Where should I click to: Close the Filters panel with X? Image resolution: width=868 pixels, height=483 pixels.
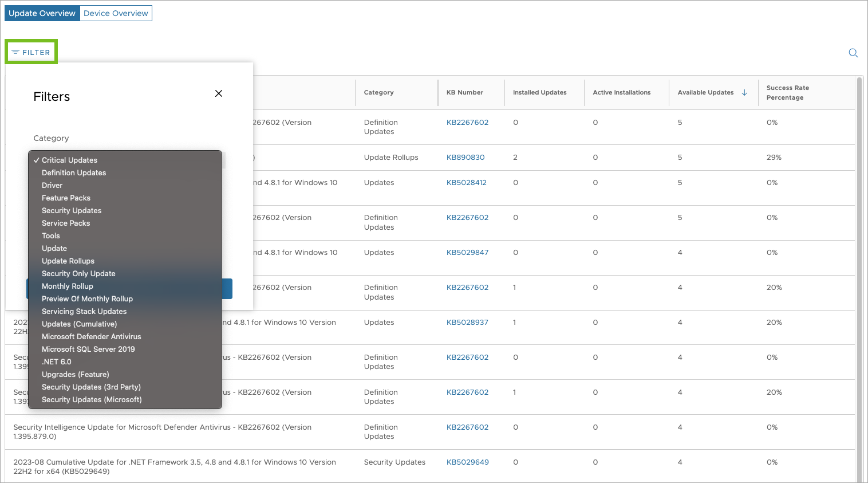(x=219, y=93)
